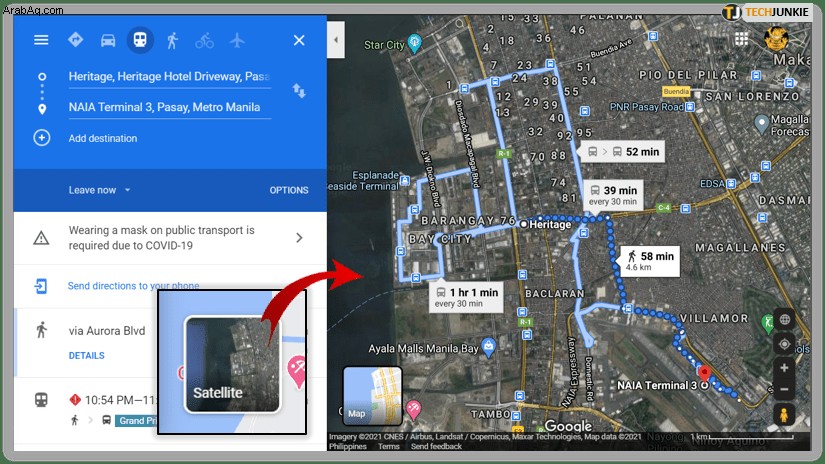Select the transit travel mode
Screen dimensions: 825x464
pyautogui.click(x=140, y=40)
